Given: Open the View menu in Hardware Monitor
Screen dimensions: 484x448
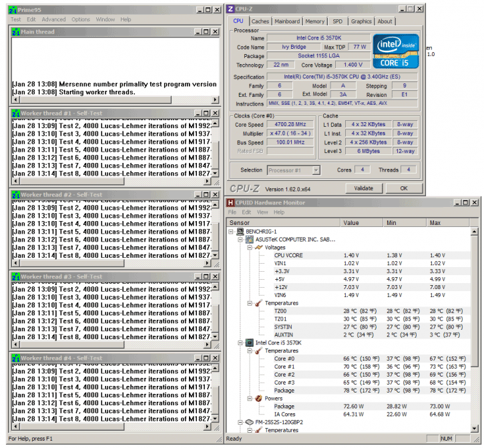Looking at the screenshot, I should click(262, 212).
